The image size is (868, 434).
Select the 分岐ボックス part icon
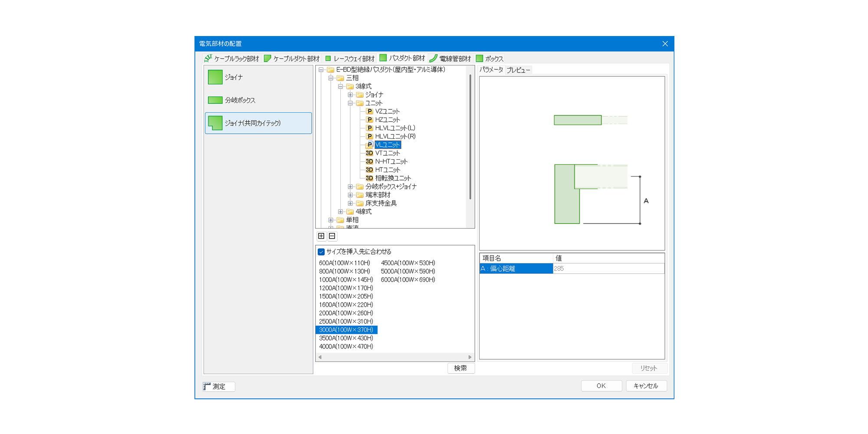point(215,100)
